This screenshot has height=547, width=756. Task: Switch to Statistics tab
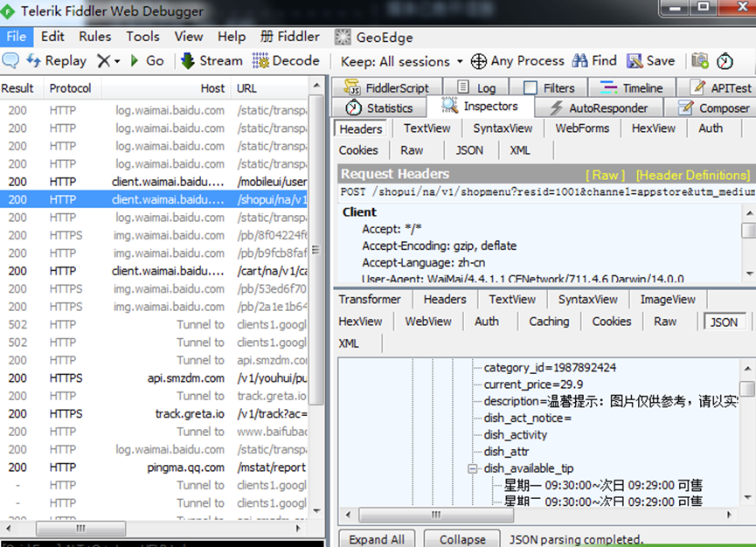(x=379, y=108)
